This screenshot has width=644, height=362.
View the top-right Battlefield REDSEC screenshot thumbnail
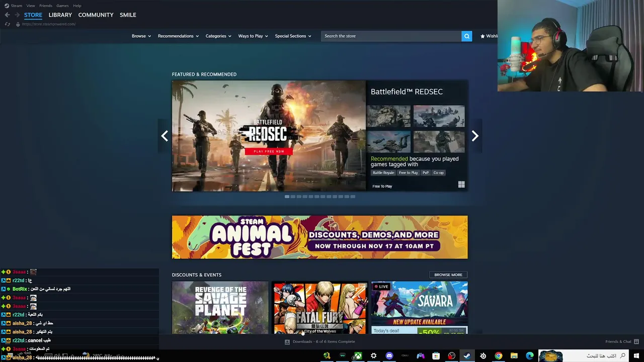439,117
